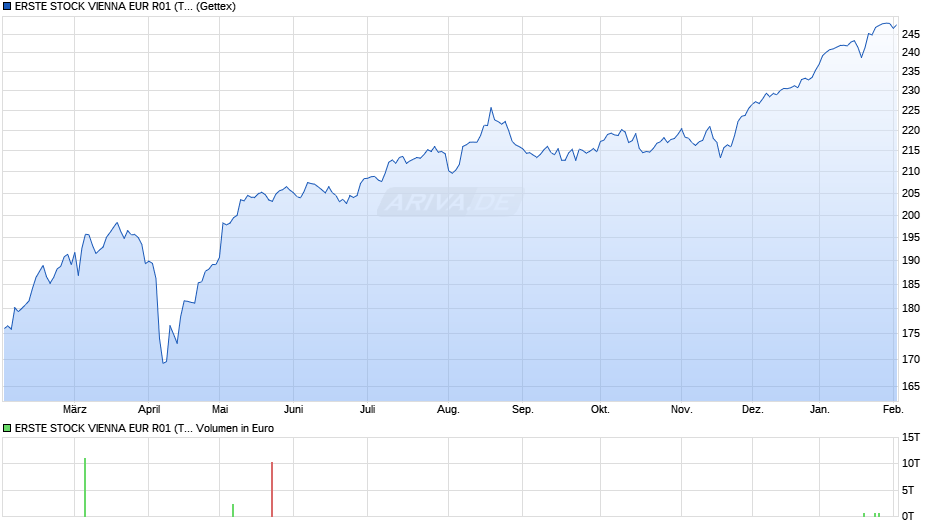This screenshot has height=526, width=940.
Task: Click the 'März' month label
Action: 75,409
